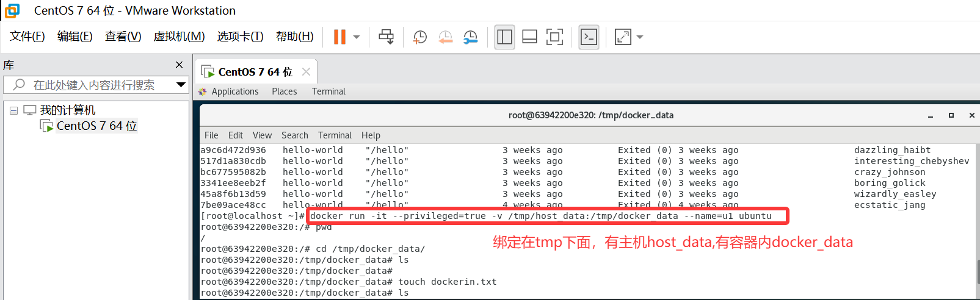
Task: Click the stretch guest display icon
Action: [623, 37]
